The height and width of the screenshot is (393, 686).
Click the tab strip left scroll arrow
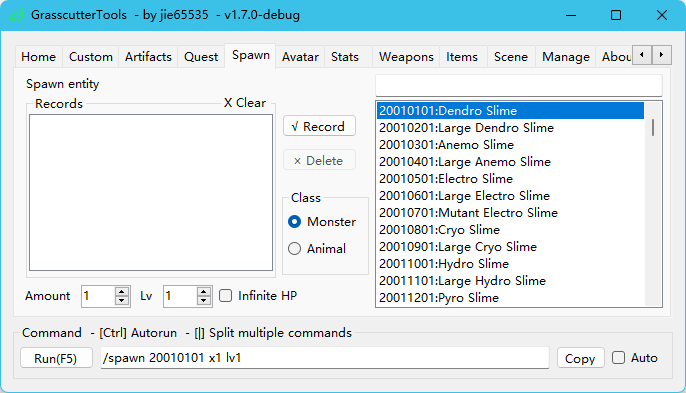coord(642,55)
